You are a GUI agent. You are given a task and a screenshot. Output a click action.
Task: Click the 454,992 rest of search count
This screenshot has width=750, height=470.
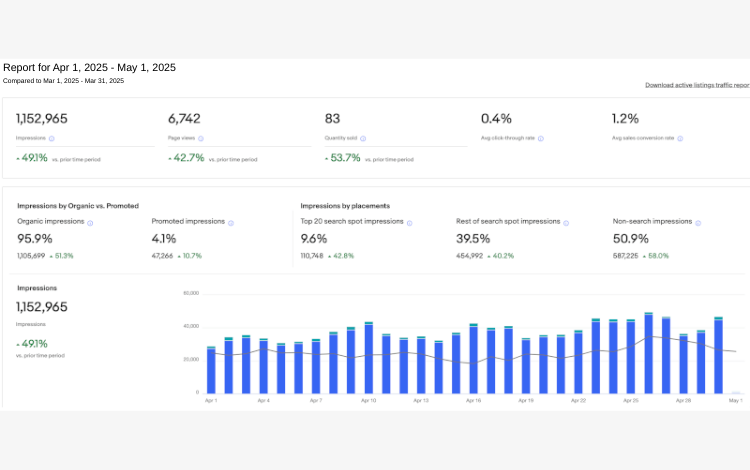469,256
